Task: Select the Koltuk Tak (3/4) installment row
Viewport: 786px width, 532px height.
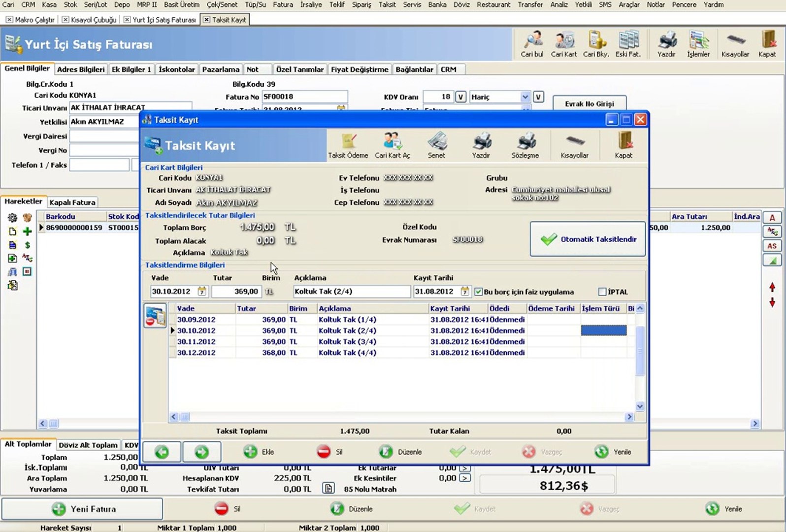Action: tap(401, 341)
